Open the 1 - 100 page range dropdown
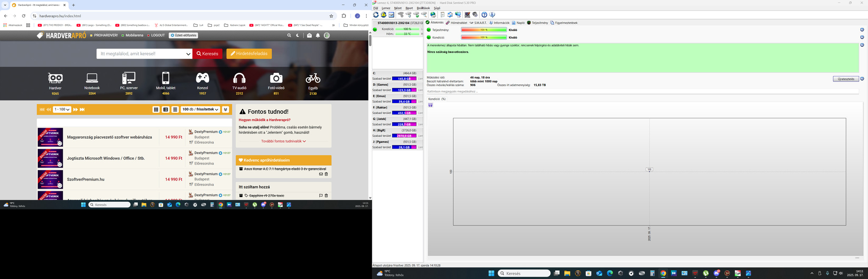Screen dimensions: 868x279 [62, 109]
